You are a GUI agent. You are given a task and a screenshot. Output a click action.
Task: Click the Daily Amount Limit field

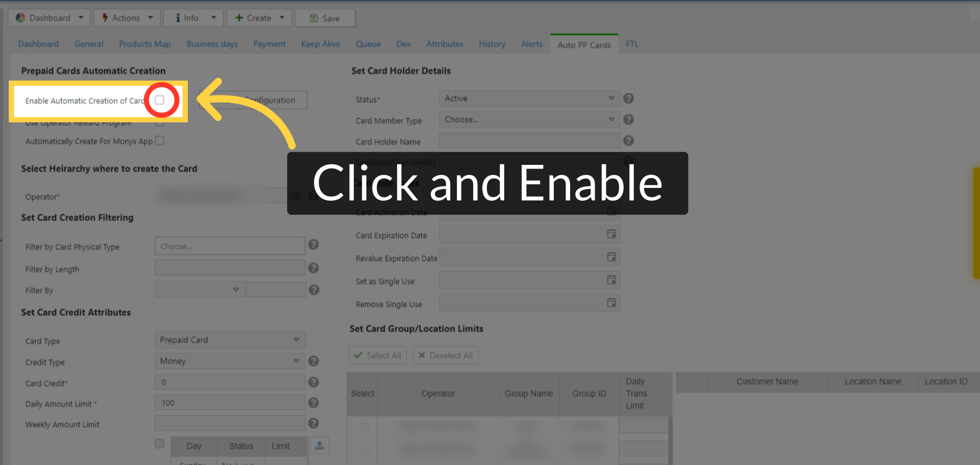tap(230, 403)
